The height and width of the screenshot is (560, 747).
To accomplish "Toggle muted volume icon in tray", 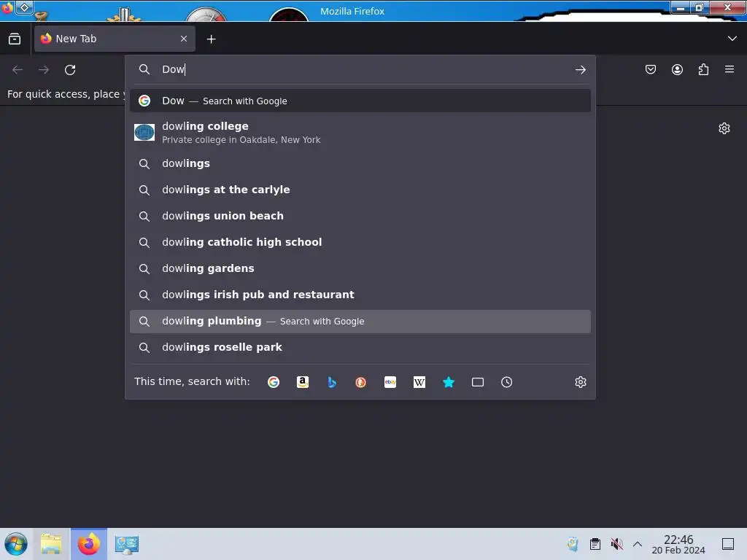I will click(616, 544).
